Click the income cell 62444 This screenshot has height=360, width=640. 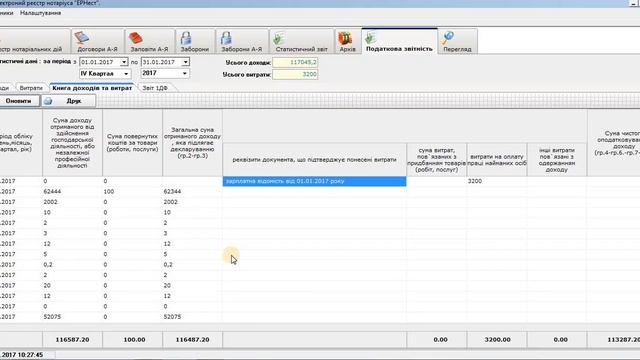(72, 191)
